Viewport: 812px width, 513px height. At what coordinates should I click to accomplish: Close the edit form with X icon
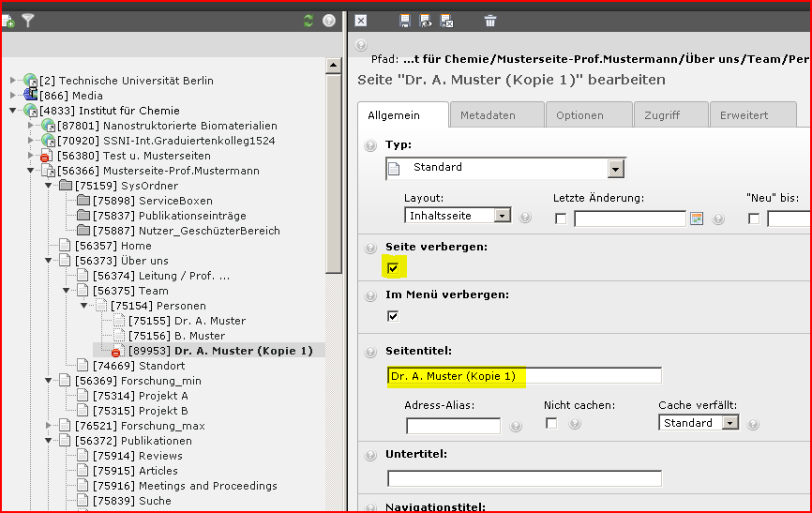click(361, 21)
